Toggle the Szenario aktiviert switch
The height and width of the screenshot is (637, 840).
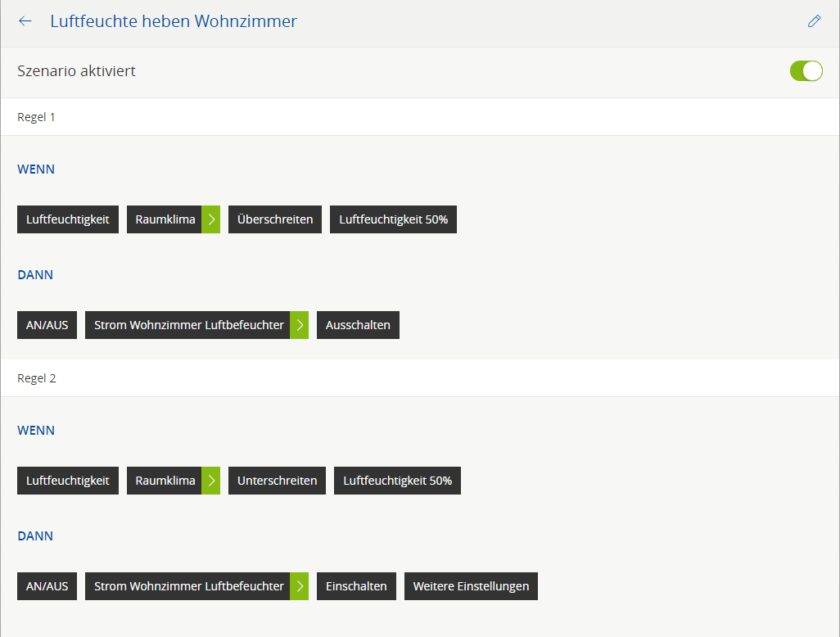806,71
